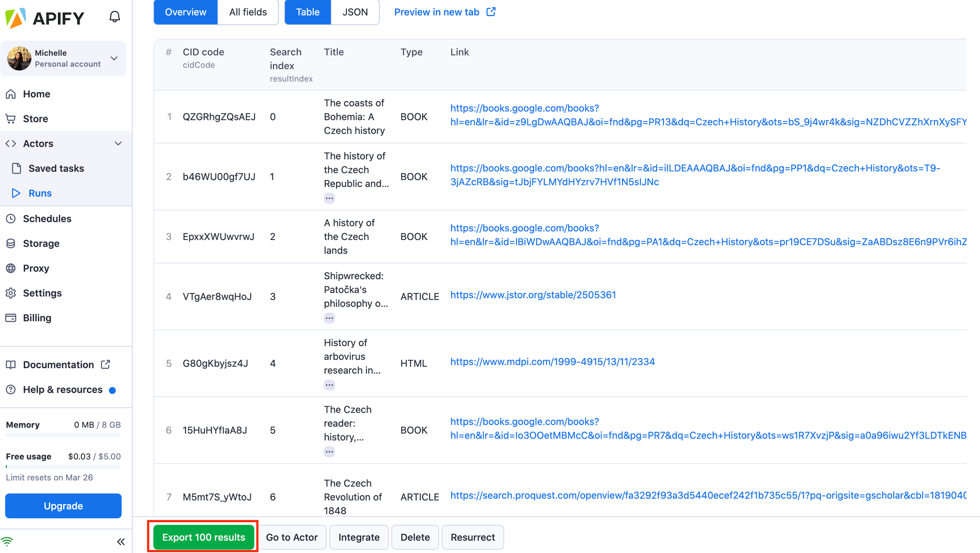This screenshot has width=980, height=553.
Task: Collapse the sidebar with the double-chevron toggle
Action: pos(121,541)
